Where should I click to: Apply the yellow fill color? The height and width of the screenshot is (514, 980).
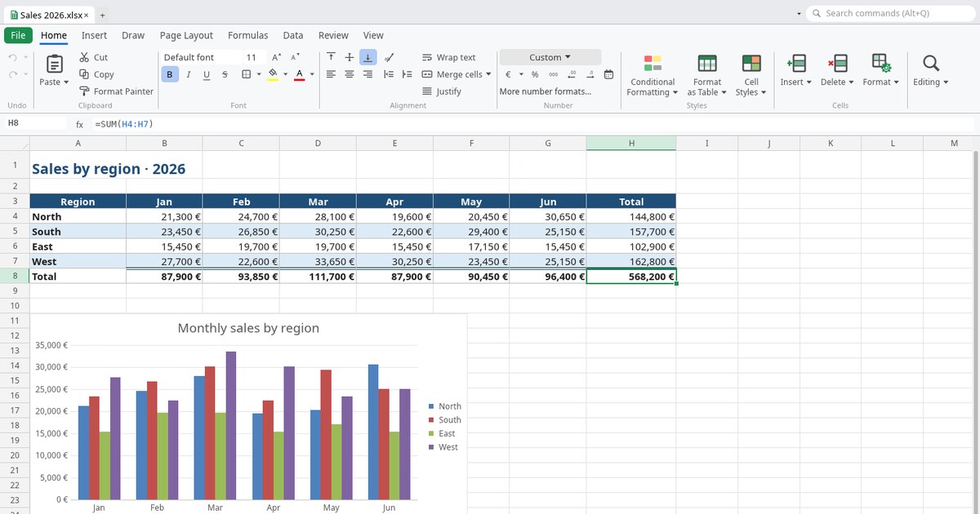274,74
